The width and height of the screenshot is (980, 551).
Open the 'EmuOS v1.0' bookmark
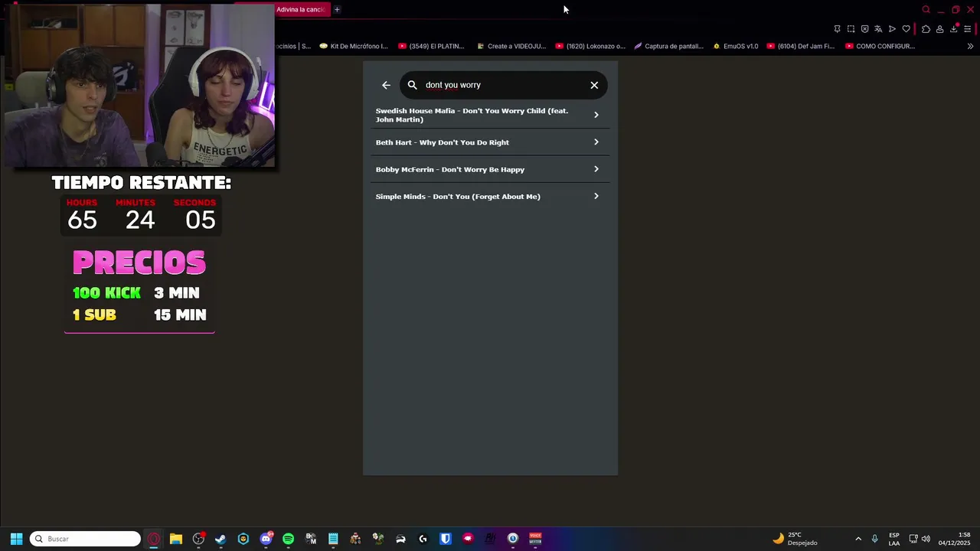pos(735,46)
